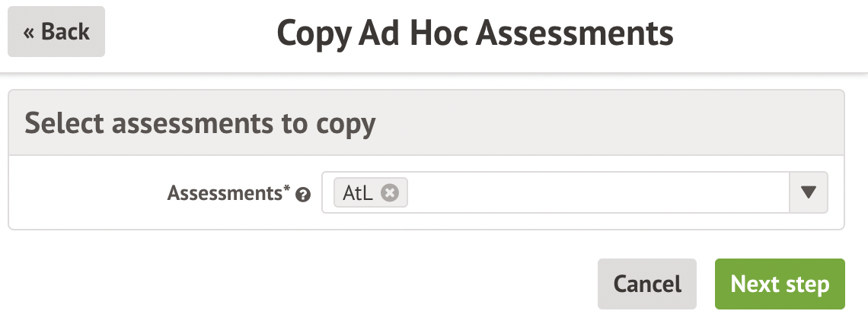This screenshot has height=330, width=868.
Task: Proceed with the green Next step button
Action: 779,284
